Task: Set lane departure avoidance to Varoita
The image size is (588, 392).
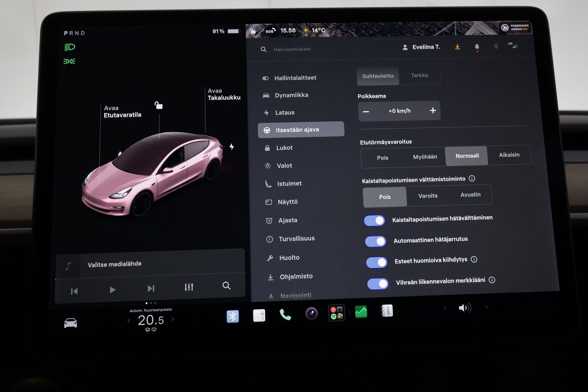Action: pos(428,196)
